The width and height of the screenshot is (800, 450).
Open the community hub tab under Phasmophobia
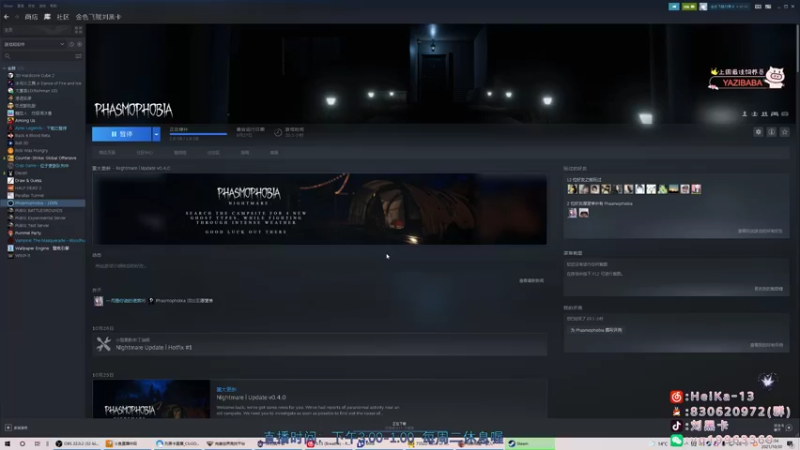(144, 153)
